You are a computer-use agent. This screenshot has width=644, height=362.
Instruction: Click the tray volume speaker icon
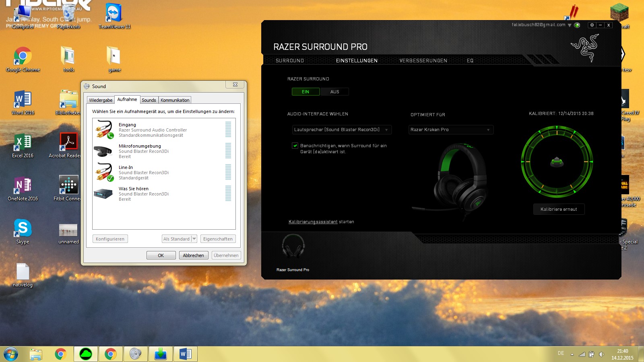tap(601, 354)
